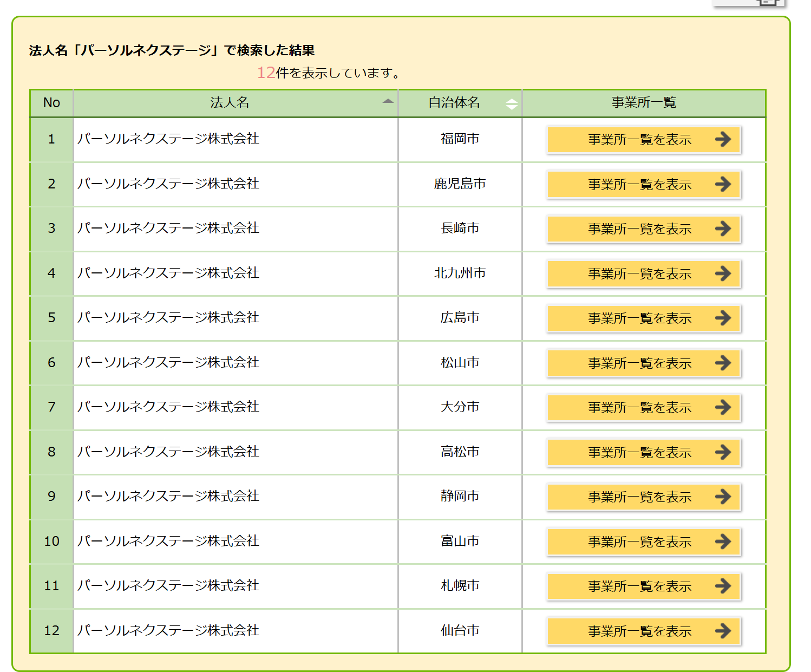The height and width of the screenshot is (672, 811).
Task: Select the 静岡市 cell
Action: click(x=460, y=497)
